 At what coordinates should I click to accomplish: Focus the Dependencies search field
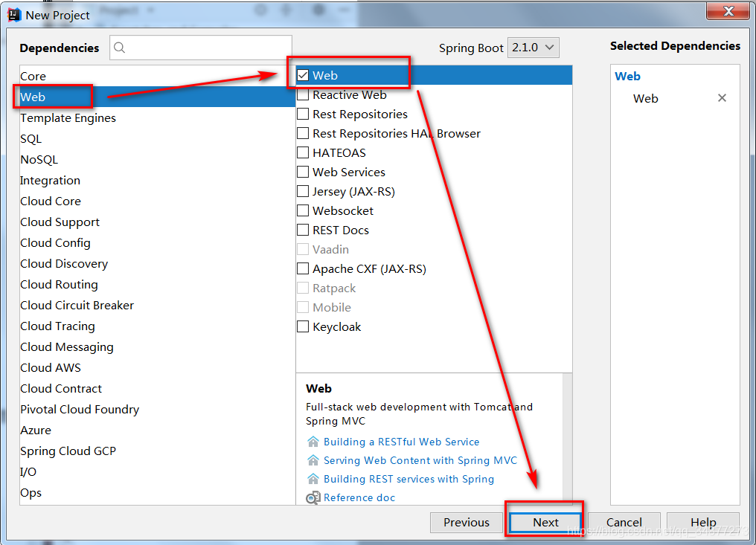point(201,48)
